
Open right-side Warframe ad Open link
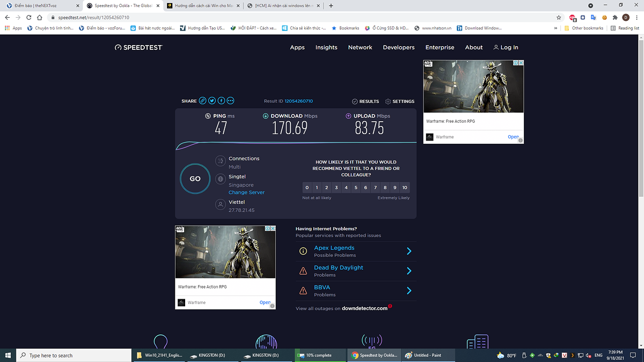click(x=513, y=137)
